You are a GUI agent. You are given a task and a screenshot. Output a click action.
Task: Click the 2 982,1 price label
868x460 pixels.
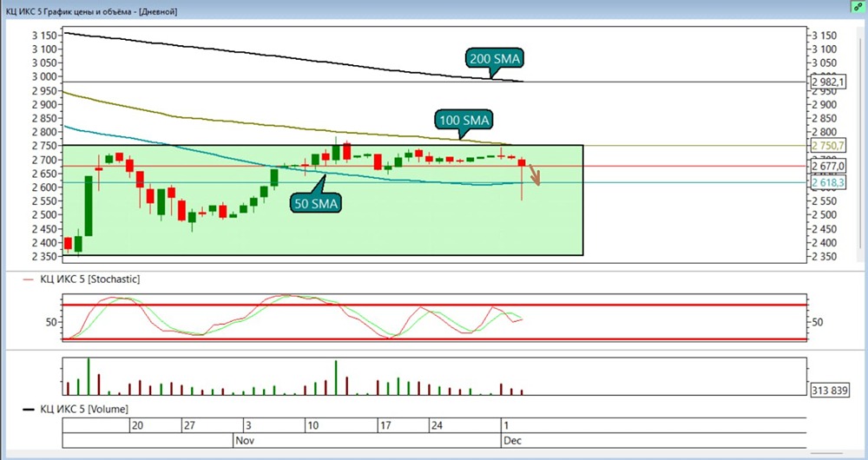[828, 82]
